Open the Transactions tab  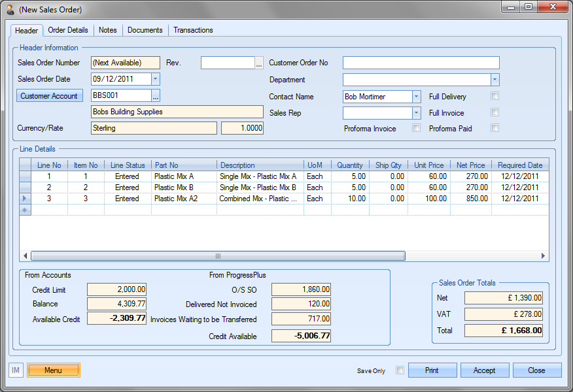click(193, 30)
